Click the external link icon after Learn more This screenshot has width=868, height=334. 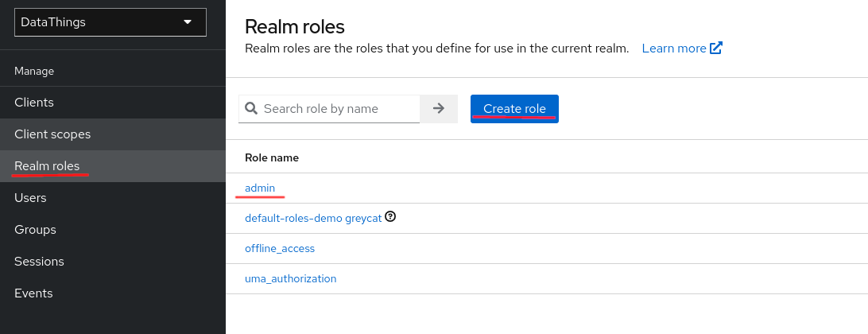[716, 49]
